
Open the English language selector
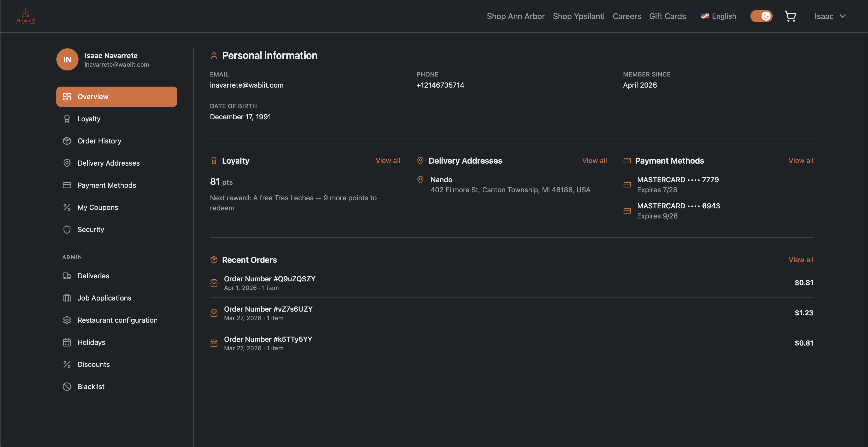[718, 16]
